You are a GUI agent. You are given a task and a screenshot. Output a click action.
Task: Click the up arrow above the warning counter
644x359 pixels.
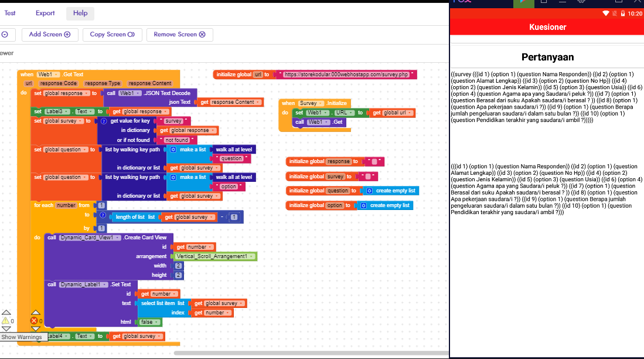[x=5, y=312]
